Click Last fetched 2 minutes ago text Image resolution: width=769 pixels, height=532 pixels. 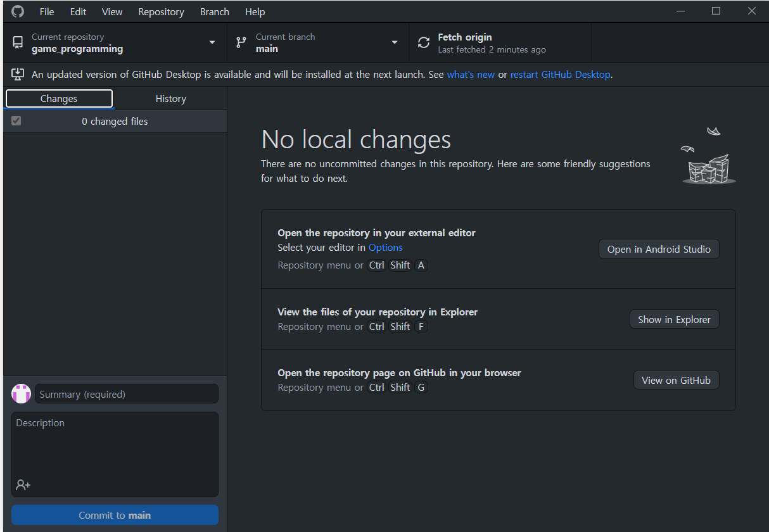click(492, 49)
